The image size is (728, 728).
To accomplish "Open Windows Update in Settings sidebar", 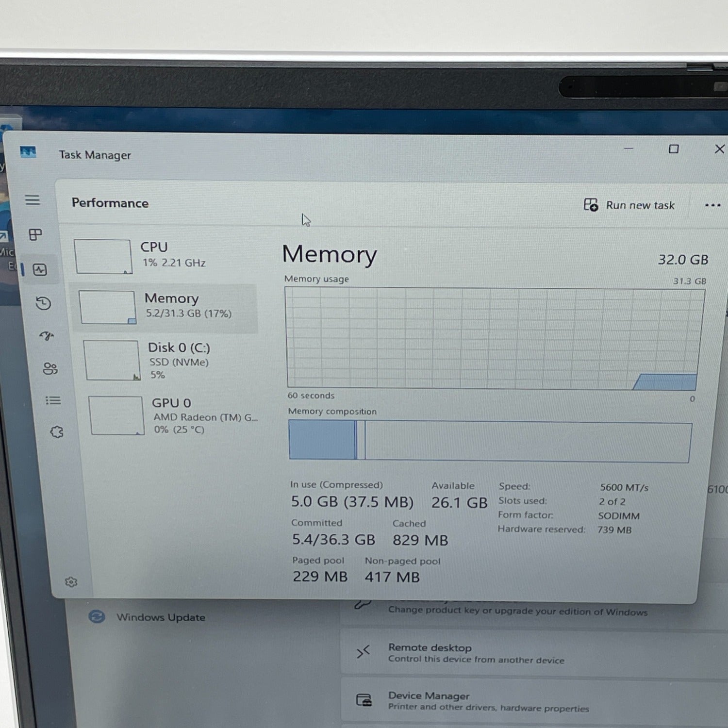I will (x=161, y=617).
